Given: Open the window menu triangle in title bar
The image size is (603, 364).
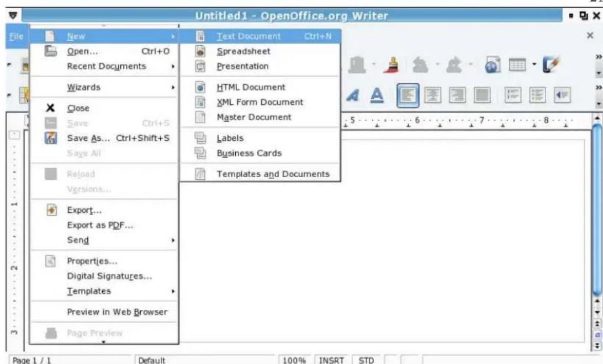Looking at the screenshot, I should [x=13, y=15].
